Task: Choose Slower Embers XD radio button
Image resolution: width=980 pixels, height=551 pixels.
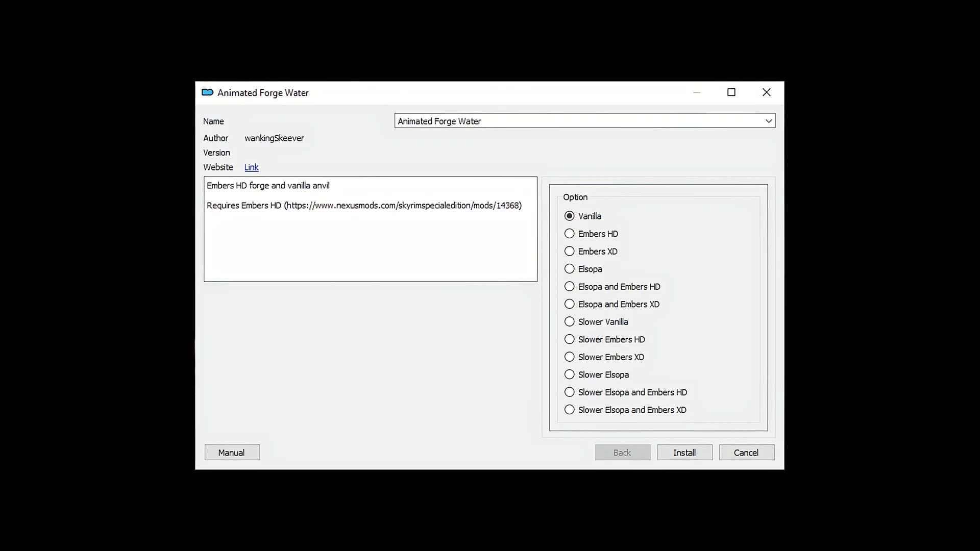Action: (569, 357)
